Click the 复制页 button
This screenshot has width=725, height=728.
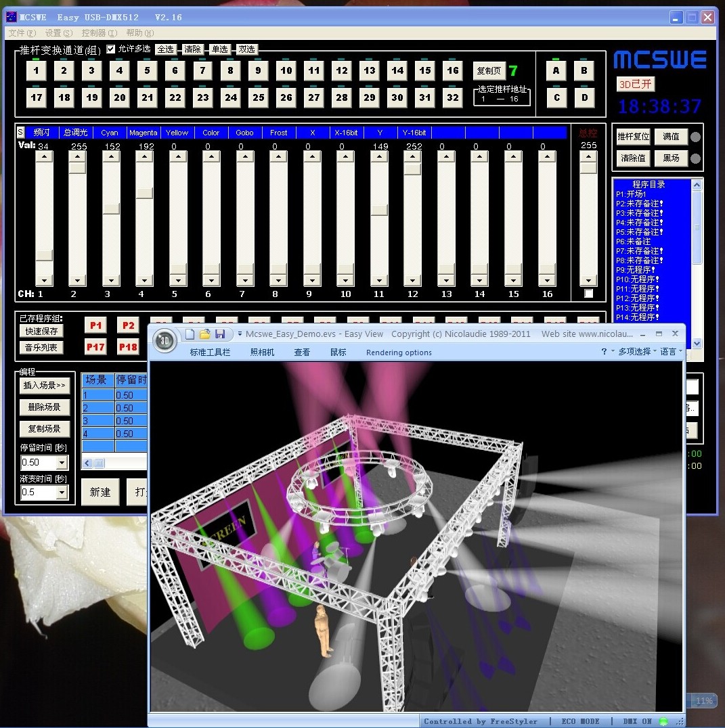pos(489,70)
